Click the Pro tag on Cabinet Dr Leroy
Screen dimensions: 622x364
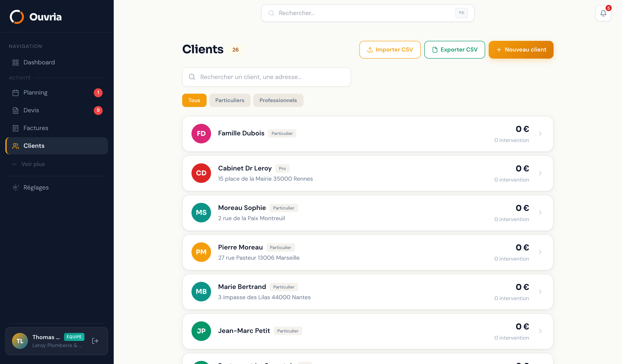point(282,168)
